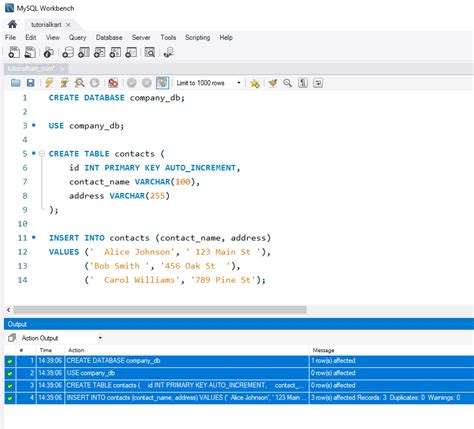Place cursor on 'CREATE DATABASE company_db;' line
This screenshot has height=429, width=474.
pyautogui.click(x=116, y=98)
